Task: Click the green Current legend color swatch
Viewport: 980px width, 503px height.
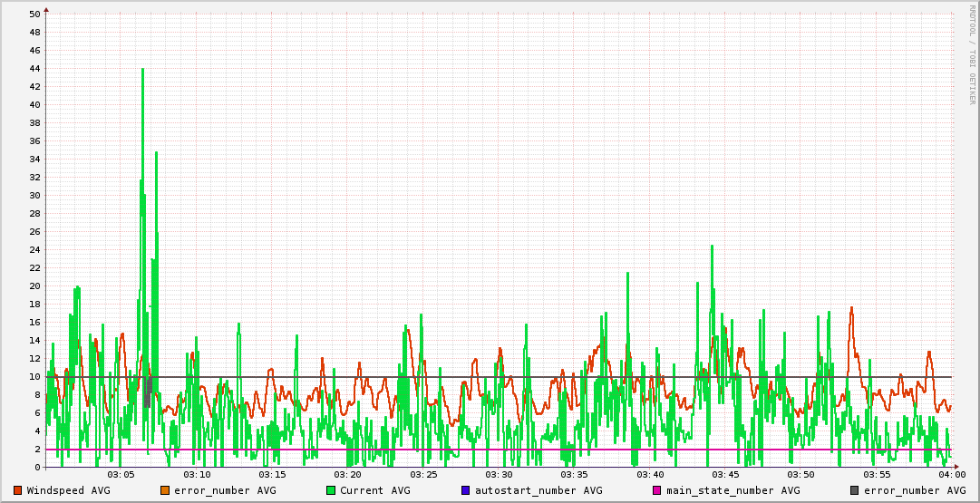Action: pos(331,490)
